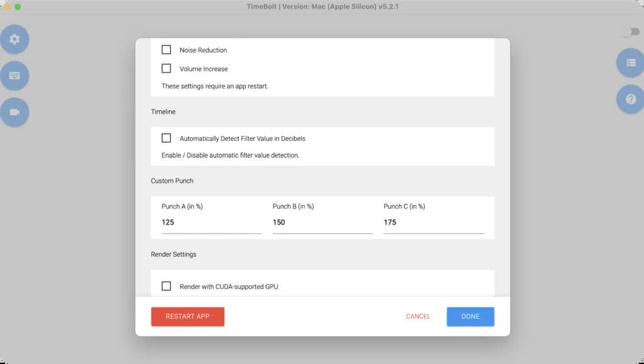Focus the Punch B input showing 150
This screenshot has width=644, height=364.
tap(322, 222)
